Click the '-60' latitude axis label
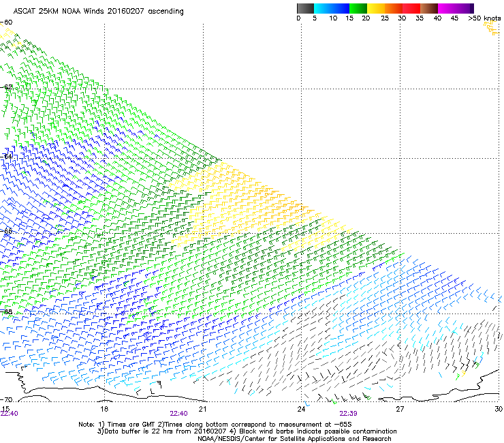Viewport: 504px width, 443px height. click(6, 22)
